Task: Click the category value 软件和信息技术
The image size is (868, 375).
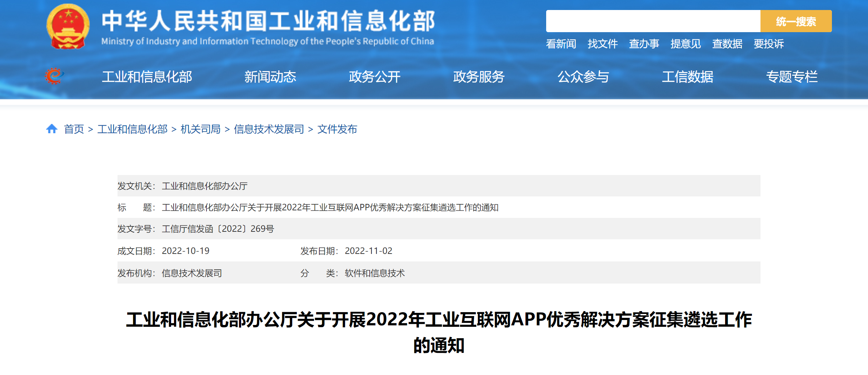Action: pos(375,273)
